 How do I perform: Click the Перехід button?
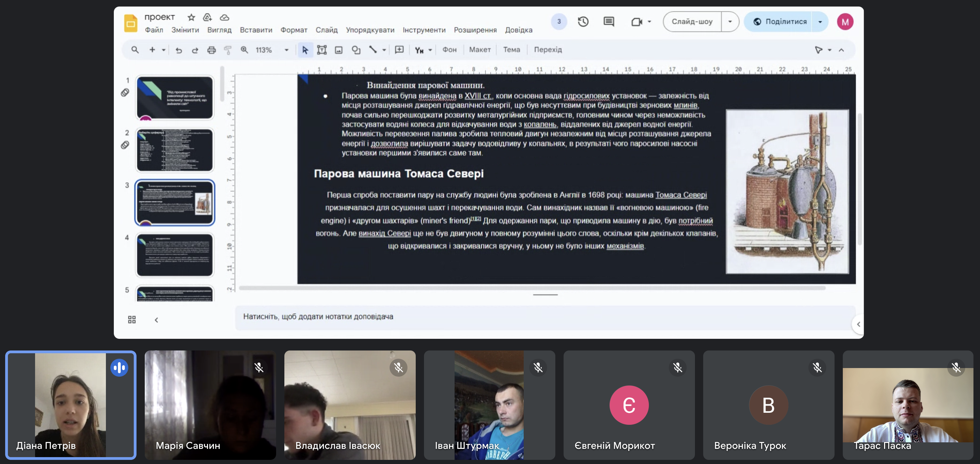tap(547, 50)
